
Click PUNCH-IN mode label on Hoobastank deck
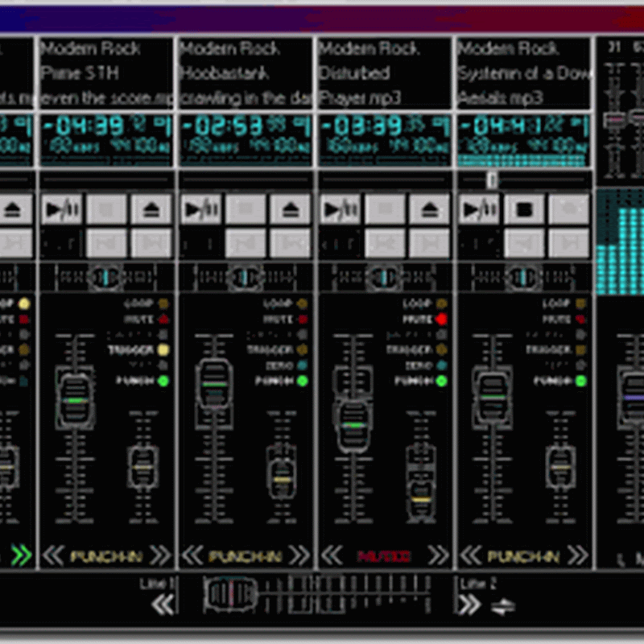point(246,556)
